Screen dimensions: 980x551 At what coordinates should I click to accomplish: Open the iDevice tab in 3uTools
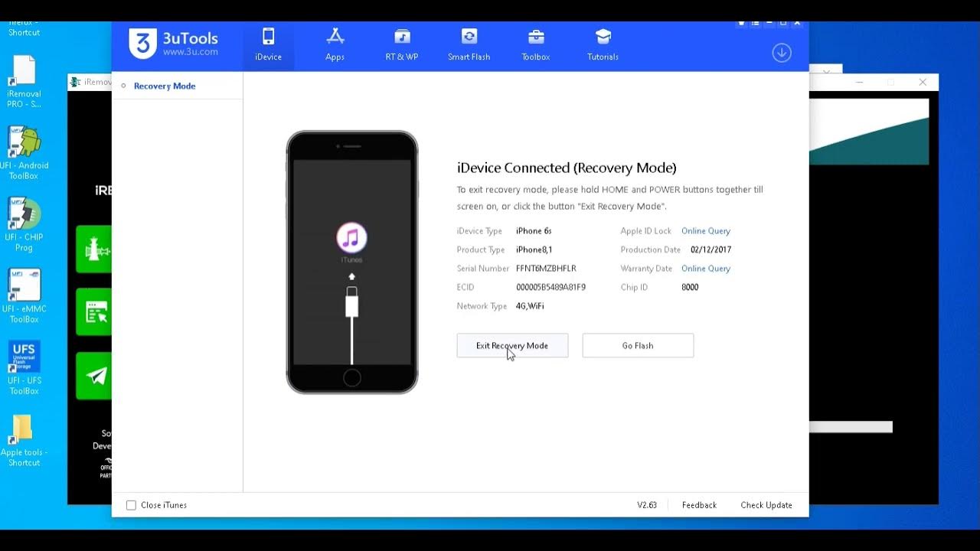(268, 46)
